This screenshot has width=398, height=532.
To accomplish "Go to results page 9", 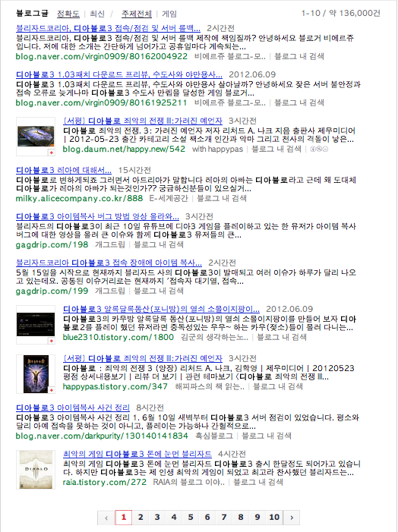I will (257, 518).
